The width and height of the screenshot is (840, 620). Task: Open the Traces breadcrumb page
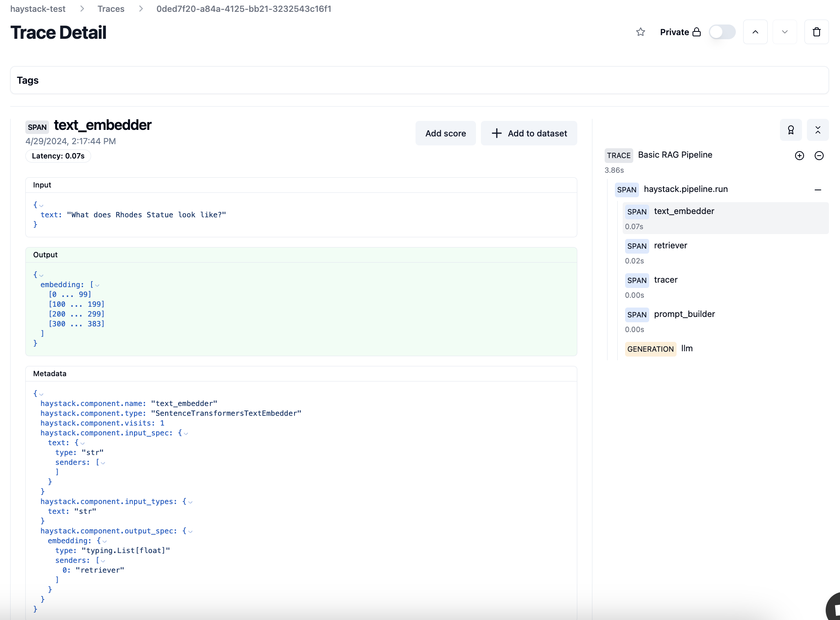pos(111,9)
